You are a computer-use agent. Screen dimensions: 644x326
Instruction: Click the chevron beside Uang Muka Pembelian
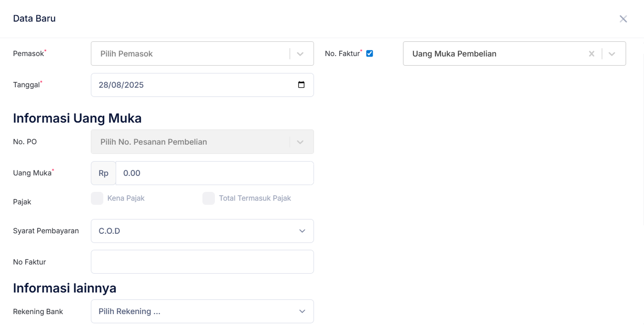(612, 54)
